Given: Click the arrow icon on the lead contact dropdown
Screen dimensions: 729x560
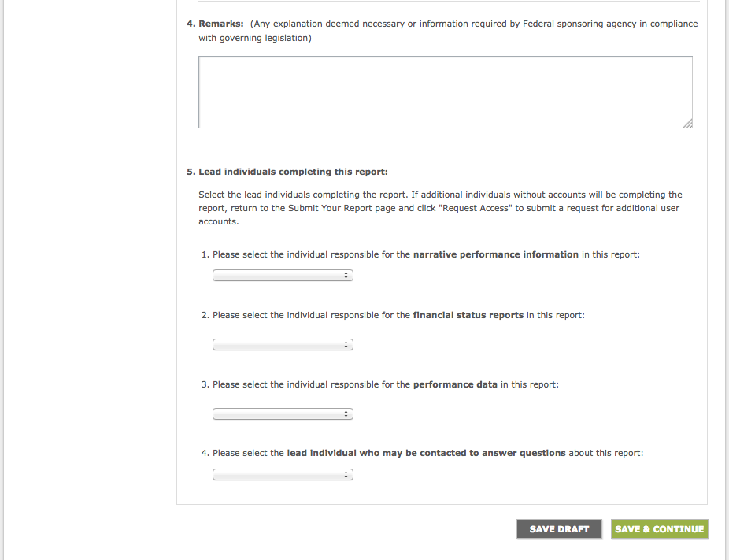Looking at the screenshot, I should click(346, 475).
